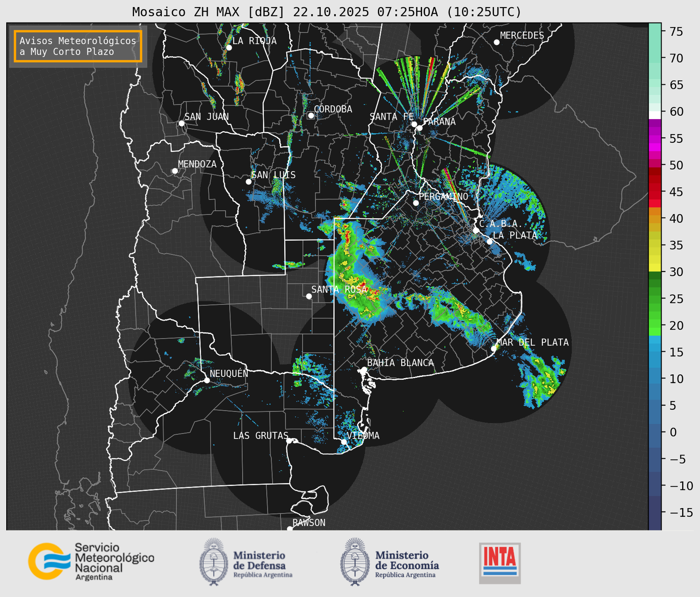The width and height of the screenshot is (700, 597).
Task: Click the Mar del Plata marker
Action: pos(494,348)
